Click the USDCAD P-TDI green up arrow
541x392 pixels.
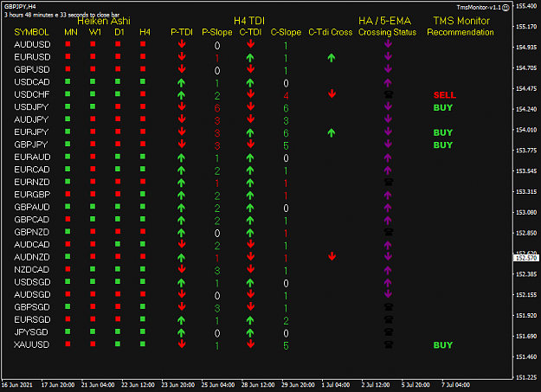(x=181, y=82)
